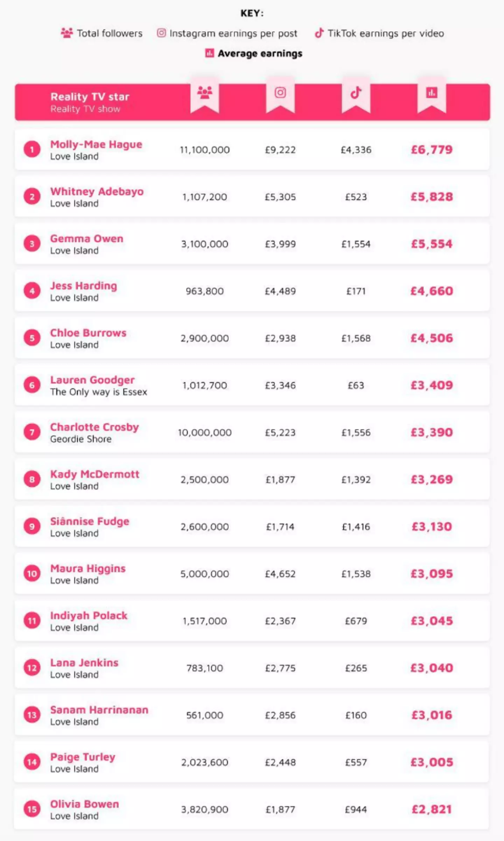This screenshot has width=504, height=841.
Task: Click rank badge number 1
Action: click(x=32, y=150)
